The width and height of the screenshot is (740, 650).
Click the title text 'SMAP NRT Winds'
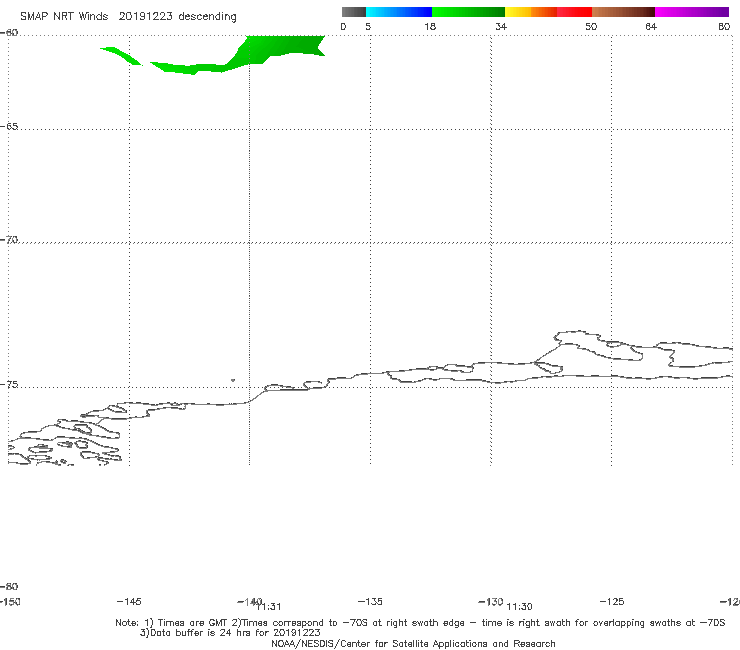(64, 17)
